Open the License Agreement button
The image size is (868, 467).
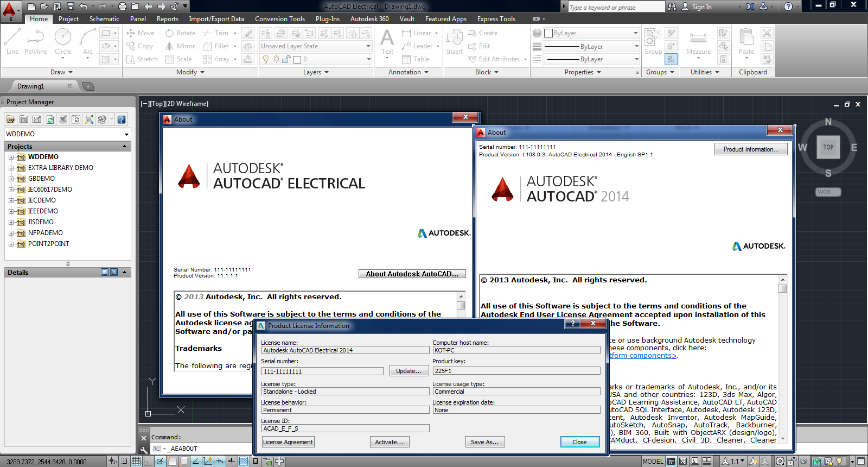[x=288, y=442]
